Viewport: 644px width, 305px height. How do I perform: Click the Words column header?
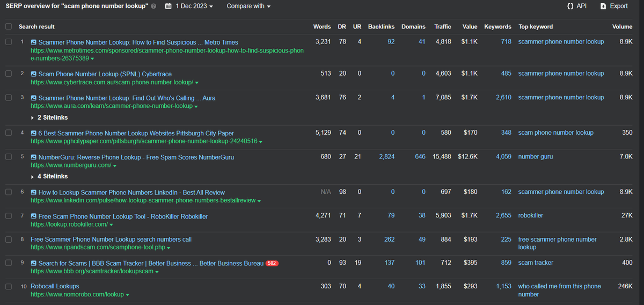click(x=322, y=26)
